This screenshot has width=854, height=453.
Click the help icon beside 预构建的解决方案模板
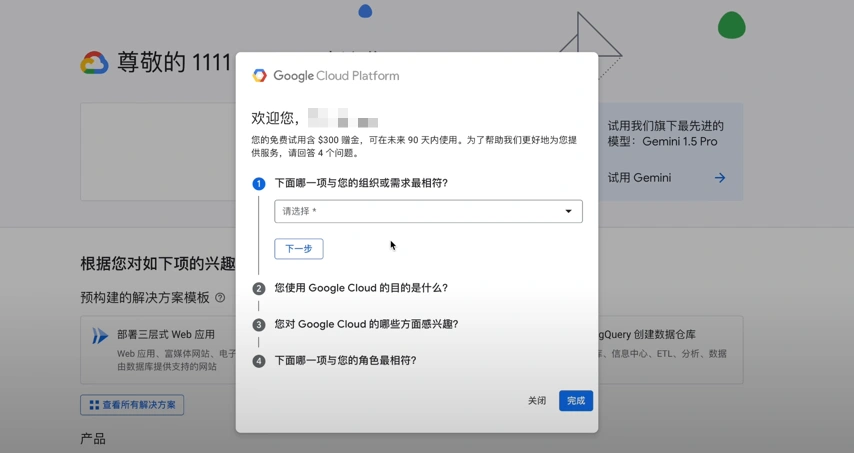click(220, 298)
